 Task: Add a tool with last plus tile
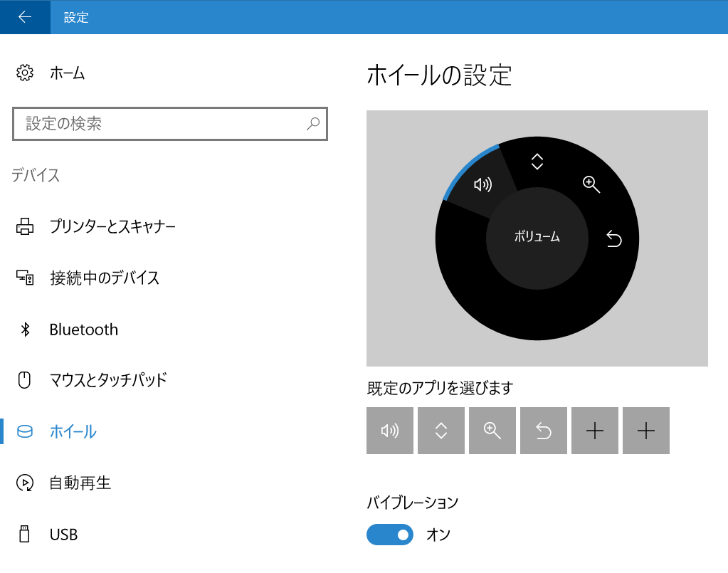click(x=646, y=431)
